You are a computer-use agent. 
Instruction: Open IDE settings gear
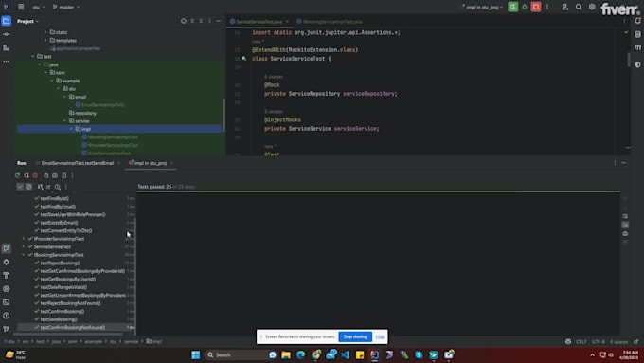[x=592, y=7]
